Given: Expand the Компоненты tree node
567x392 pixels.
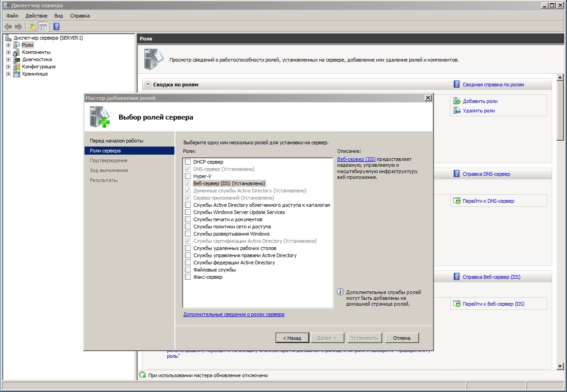Looking at the screenshot, I should click(x=8, y=52).
